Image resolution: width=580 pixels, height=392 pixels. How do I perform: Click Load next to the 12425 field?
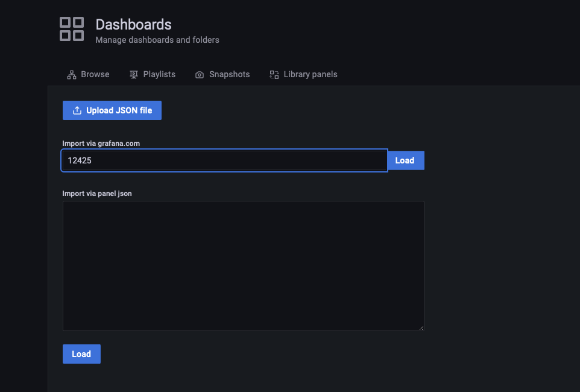[405, 160]
